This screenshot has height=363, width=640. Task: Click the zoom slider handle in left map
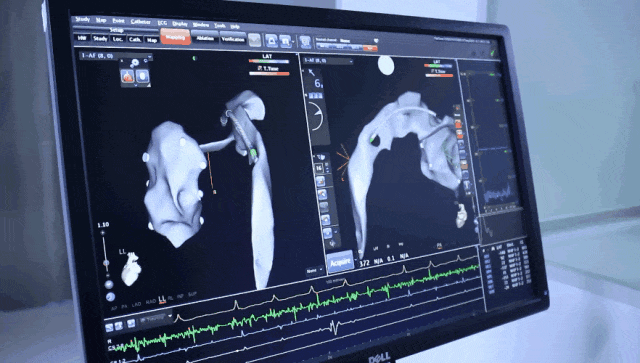pos(106,263)
